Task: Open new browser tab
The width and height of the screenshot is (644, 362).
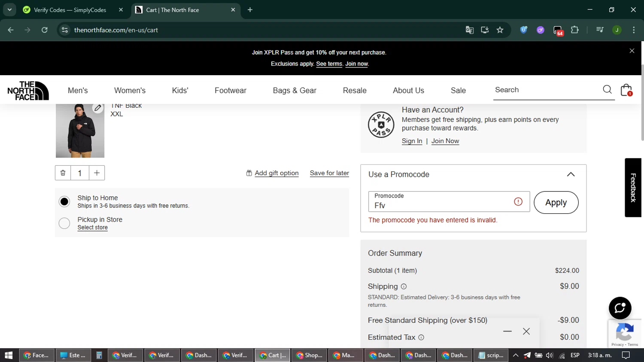Action: point(250,9)
